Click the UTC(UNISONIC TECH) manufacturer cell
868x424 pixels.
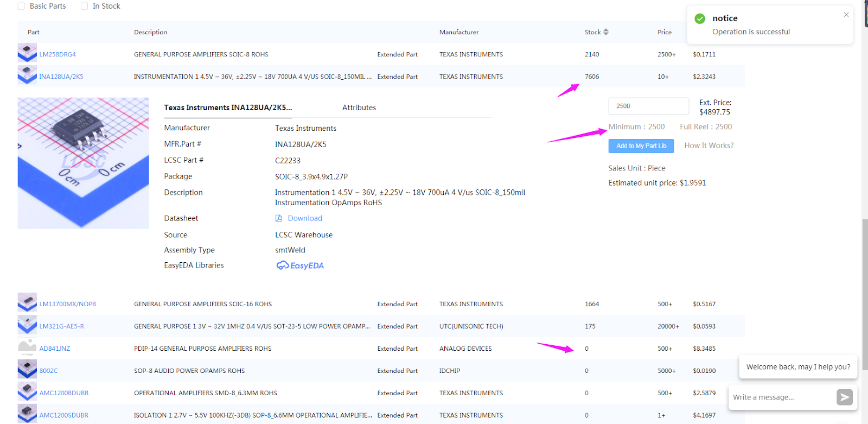(471, 326)
